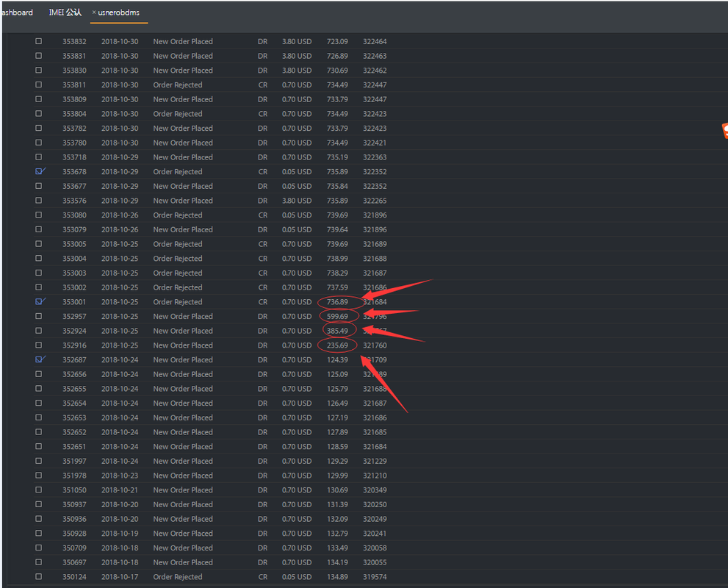The image size is (728, 588).
Task: Click ID 352651 in the table
Action: pyautogui.click(x=74, y=446)
